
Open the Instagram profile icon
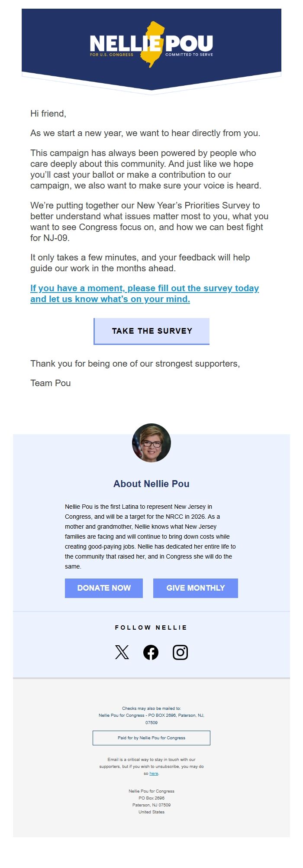pos(181,651)
